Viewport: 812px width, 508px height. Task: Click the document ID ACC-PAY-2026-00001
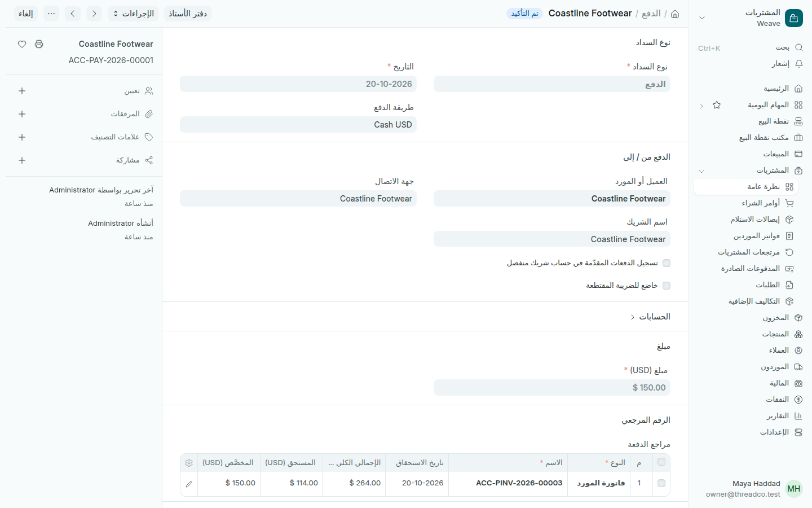(111, 60)
